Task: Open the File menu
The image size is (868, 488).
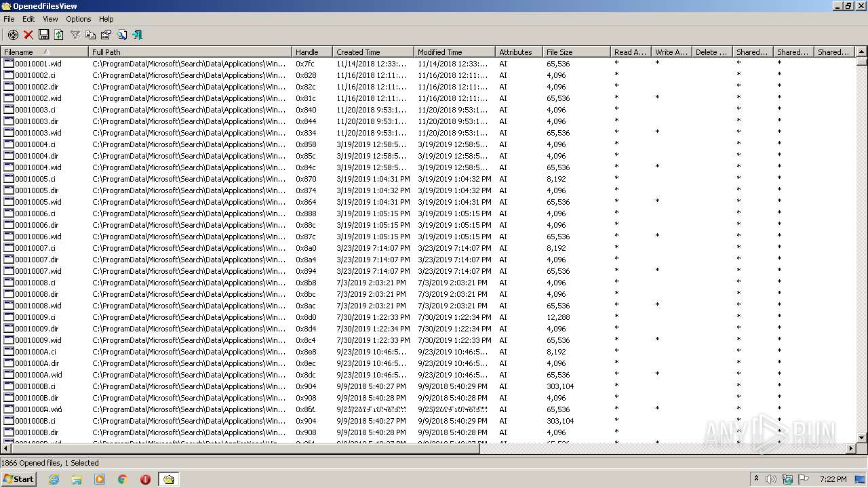Action: [9, 19]
